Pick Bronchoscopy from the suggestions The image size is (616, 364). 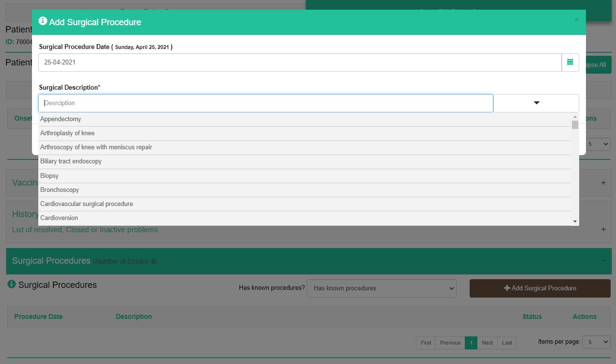pos(60,190)
